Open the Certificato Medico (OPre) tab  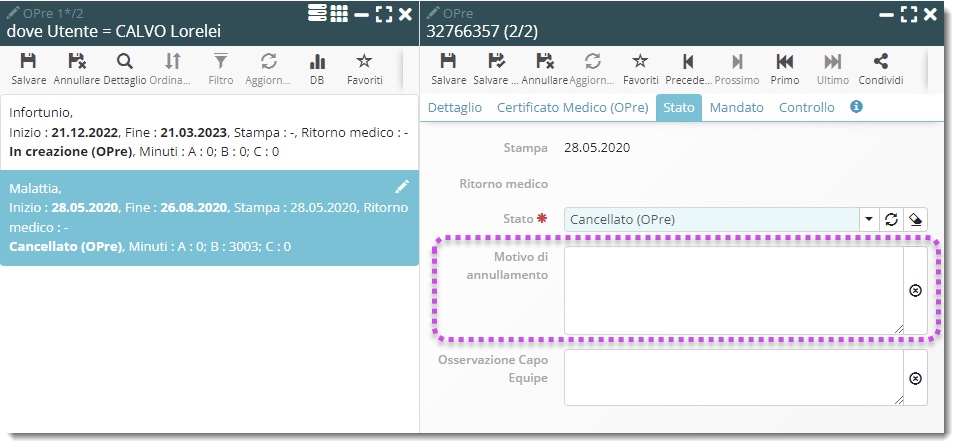(x=572, y=107)
